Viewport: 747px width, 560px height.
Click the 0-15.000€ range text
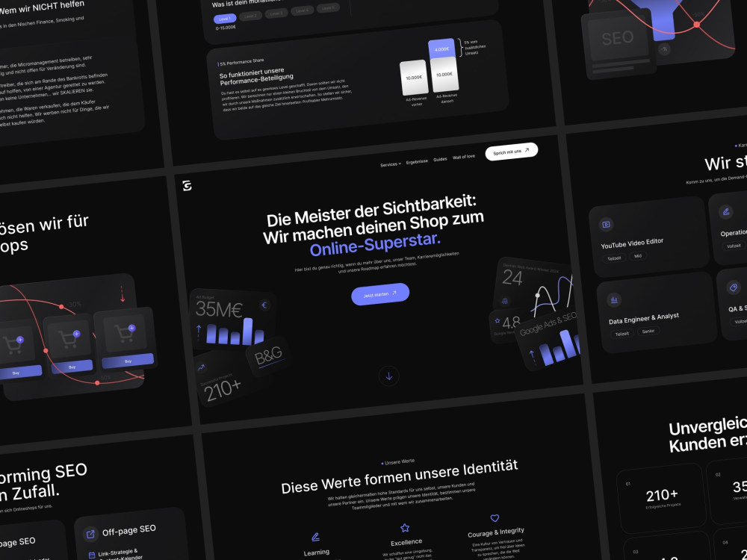point(226,28)
